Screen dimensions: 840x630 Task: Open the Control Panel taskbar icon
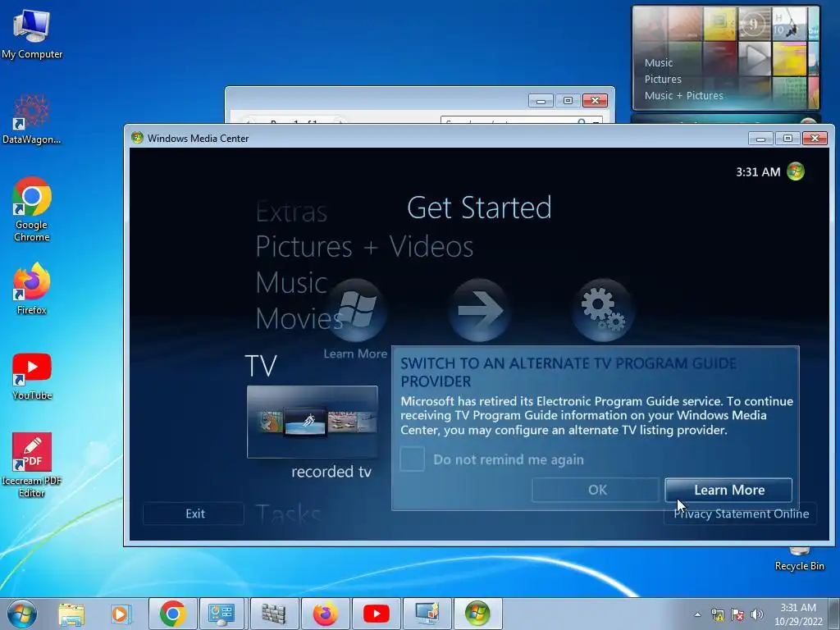221,614
